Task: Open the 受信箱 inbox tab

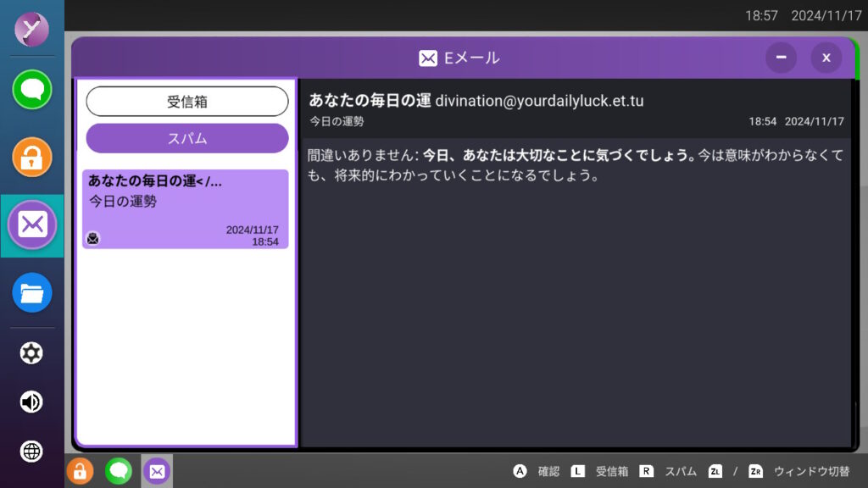Action: (x=187, y=102)
